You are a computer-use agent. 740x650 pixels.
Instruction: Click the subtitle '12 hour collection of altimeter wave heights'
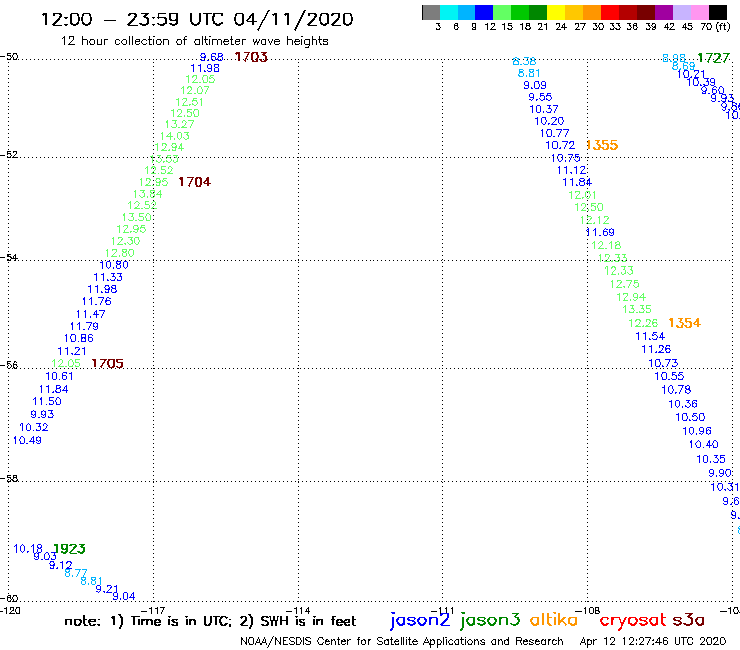pyautogui.click(x=194, y=41)
